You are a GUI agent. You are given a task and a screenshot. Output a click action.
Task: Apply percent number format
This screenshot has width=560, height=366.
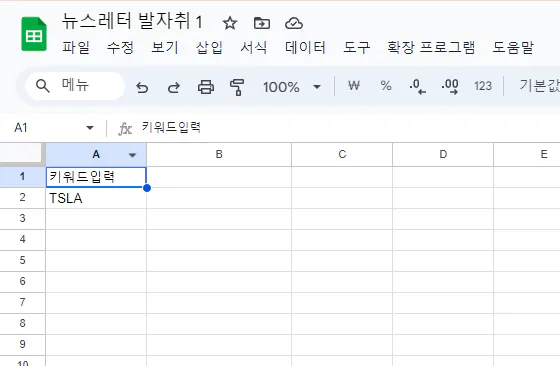tap(386, 86)
